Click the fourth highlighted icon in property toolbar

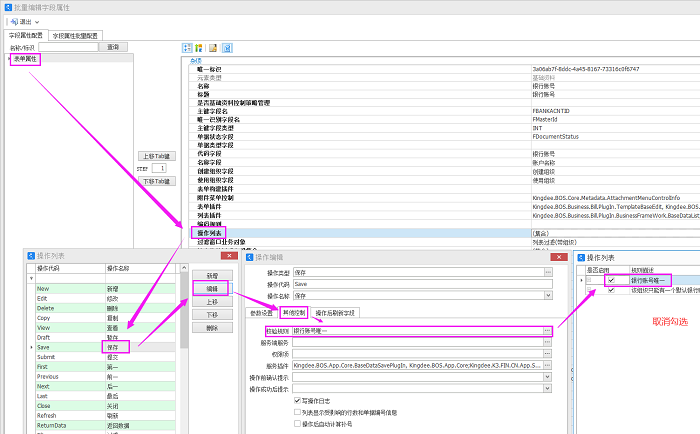coord(227,47)
